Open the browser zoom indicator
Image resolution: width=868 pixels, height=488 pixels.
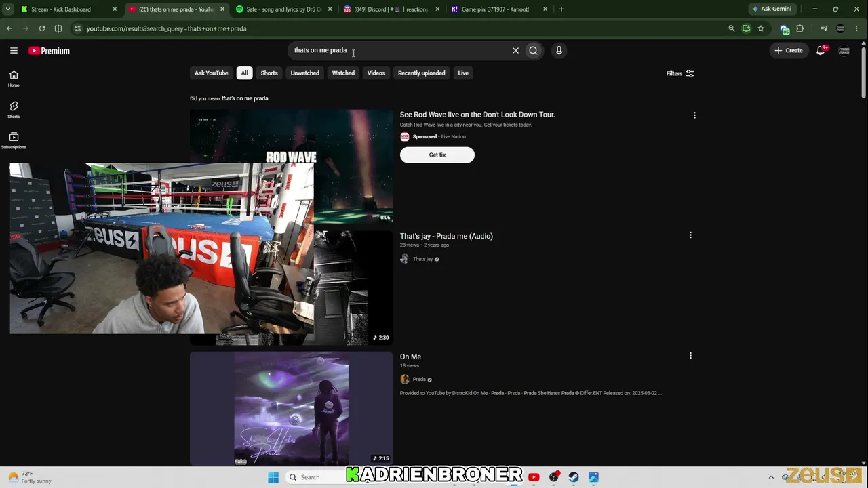coord(731,28)
